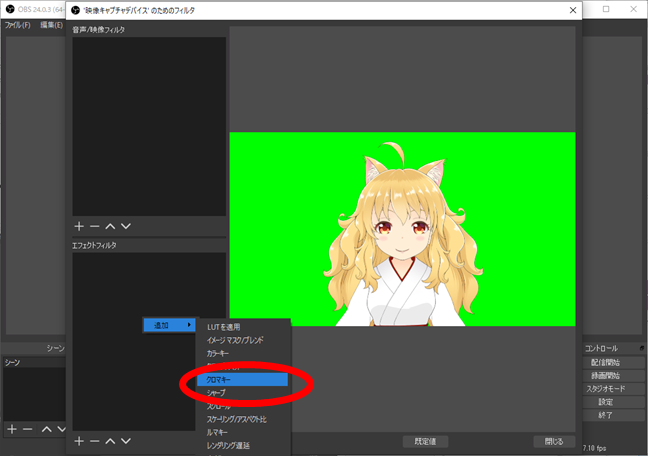Add a new effect filter with plus icon

click(x=79, y=441)
